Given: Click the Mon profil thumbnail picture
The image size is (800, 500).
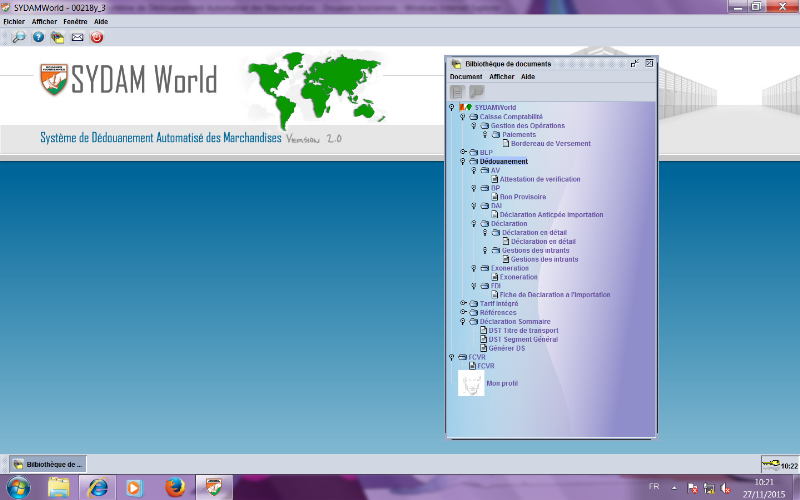Looking at the screenshot, I should point(471,383).
